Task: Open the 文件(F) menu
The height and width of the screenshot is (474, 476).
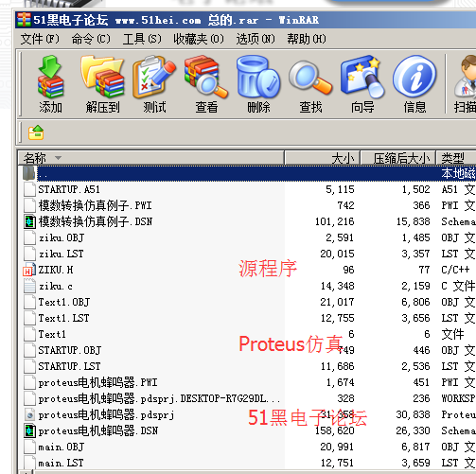Action: coord(40,39)
